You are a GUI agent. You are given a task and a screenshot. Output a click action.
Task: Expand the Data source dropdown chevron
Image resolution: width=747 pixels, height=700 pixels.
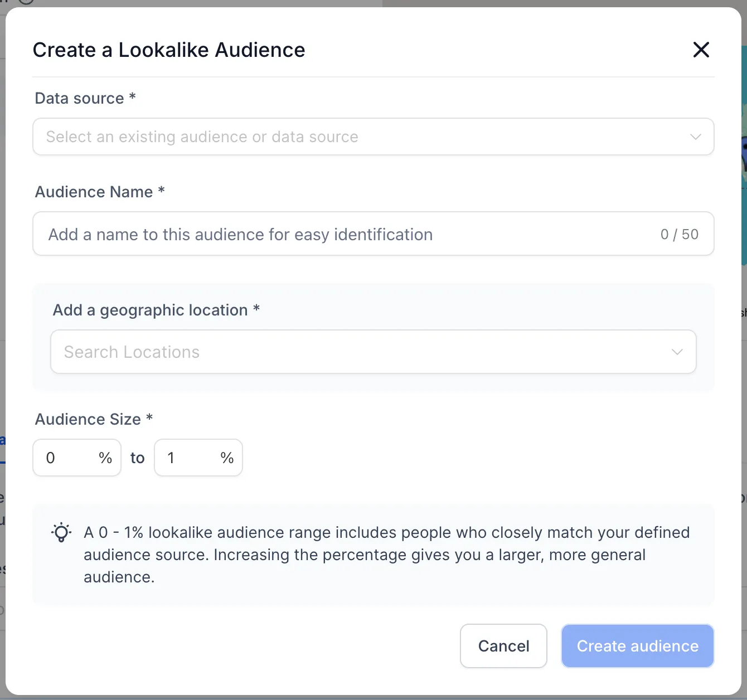[x=695, y=137]
